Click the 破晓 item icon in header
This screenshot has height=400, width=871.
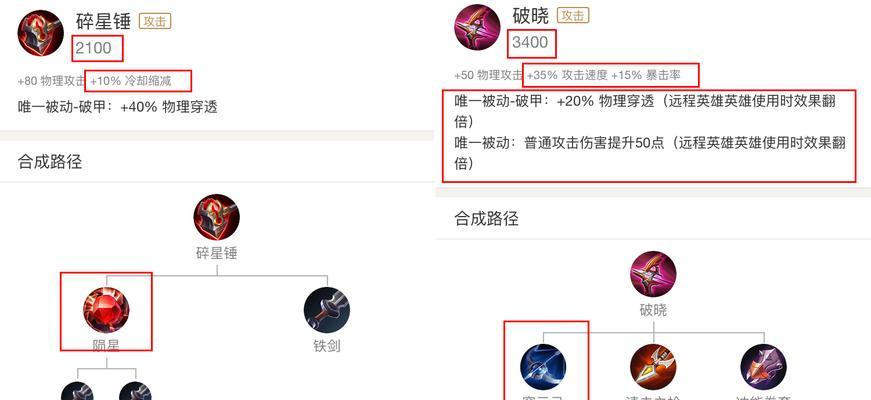pyautogui.click(x=478, y=28)
